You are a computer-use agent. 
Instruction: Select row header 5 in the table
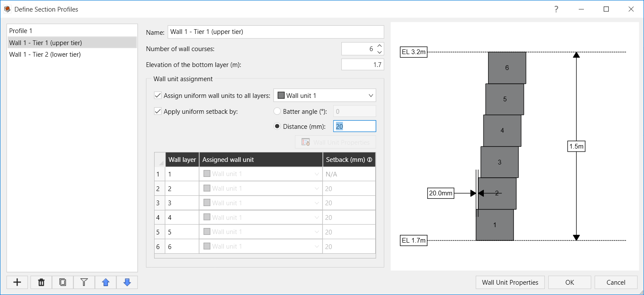click(159, 232)
